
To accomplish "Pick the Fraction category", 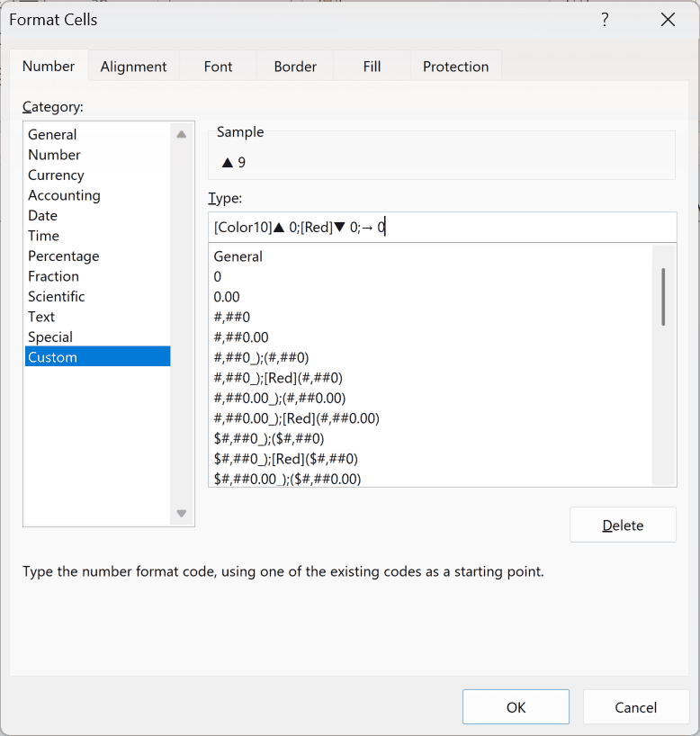I will click(x=98, y=276).
